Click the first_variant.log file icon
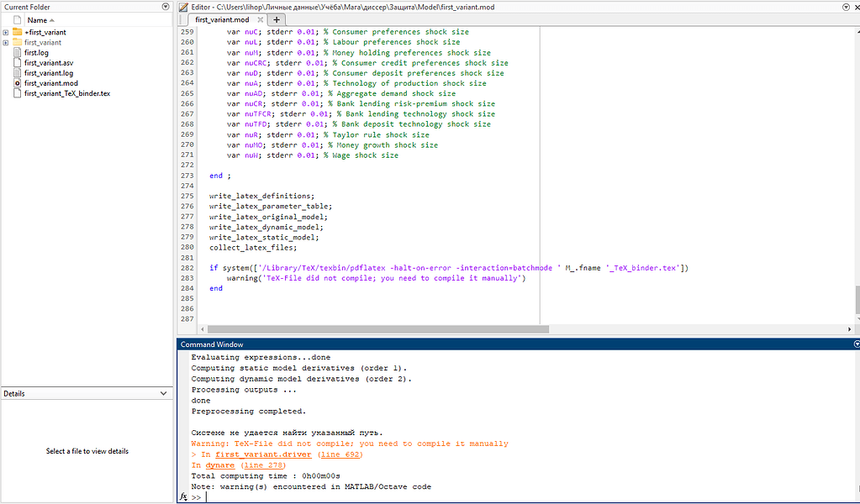This screenshot has height=504, width=860. pos(17,73)
